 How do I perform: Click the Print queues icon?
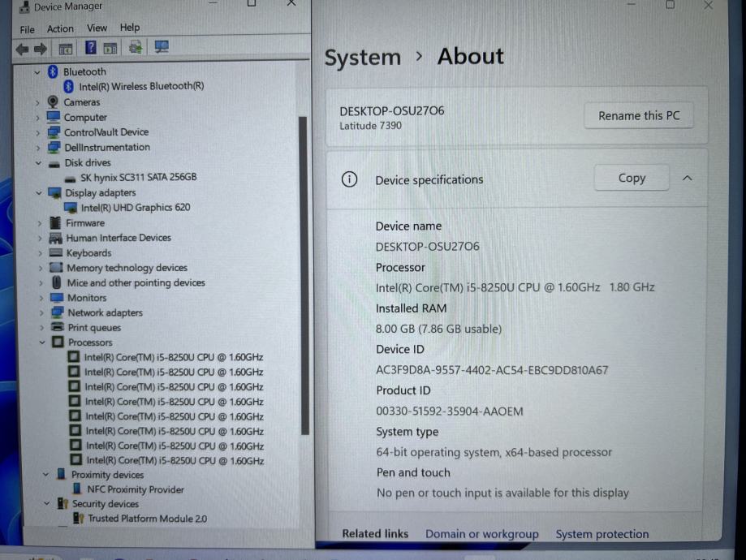(58, 327)
